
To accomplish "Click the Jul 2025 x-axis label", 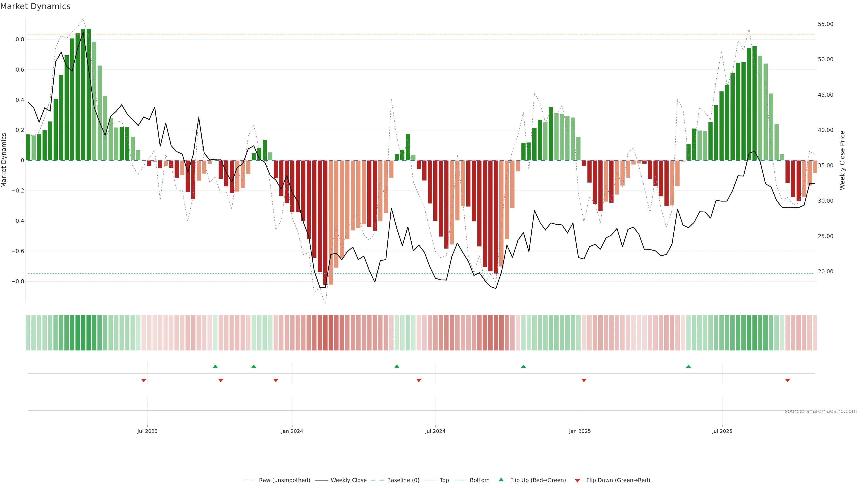I will [722, 431].
